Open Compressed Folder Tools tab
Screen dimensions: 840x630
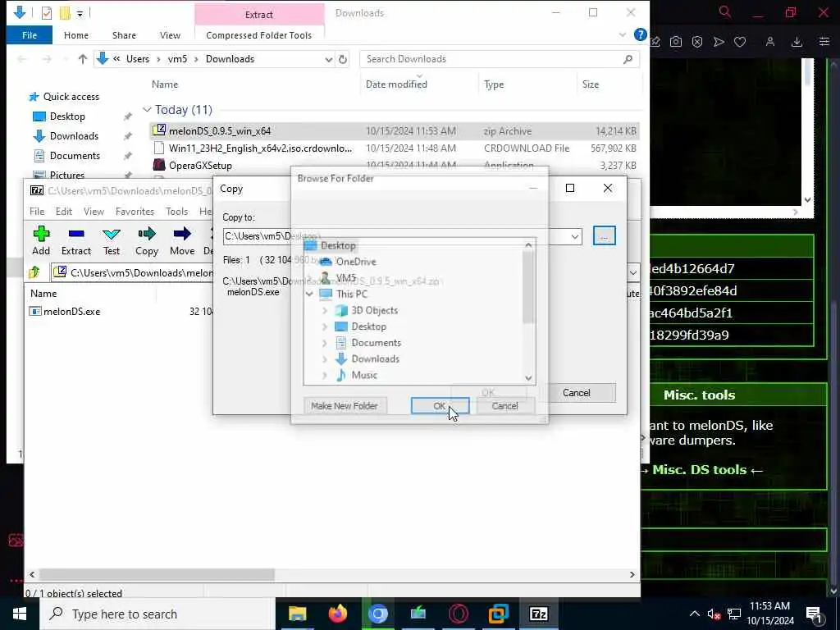258,35
